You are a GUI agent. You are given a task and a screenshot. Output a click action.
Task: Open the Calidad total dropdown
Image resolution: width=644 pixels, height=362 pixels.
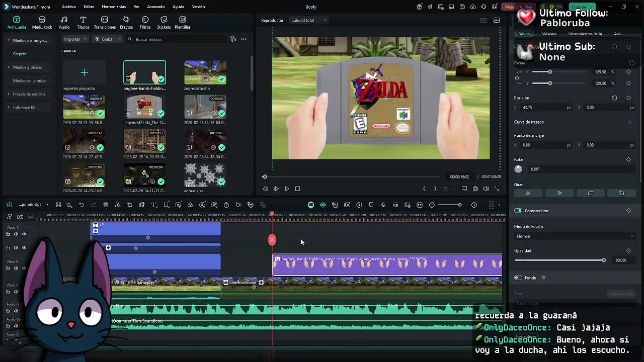coord(308,21)
